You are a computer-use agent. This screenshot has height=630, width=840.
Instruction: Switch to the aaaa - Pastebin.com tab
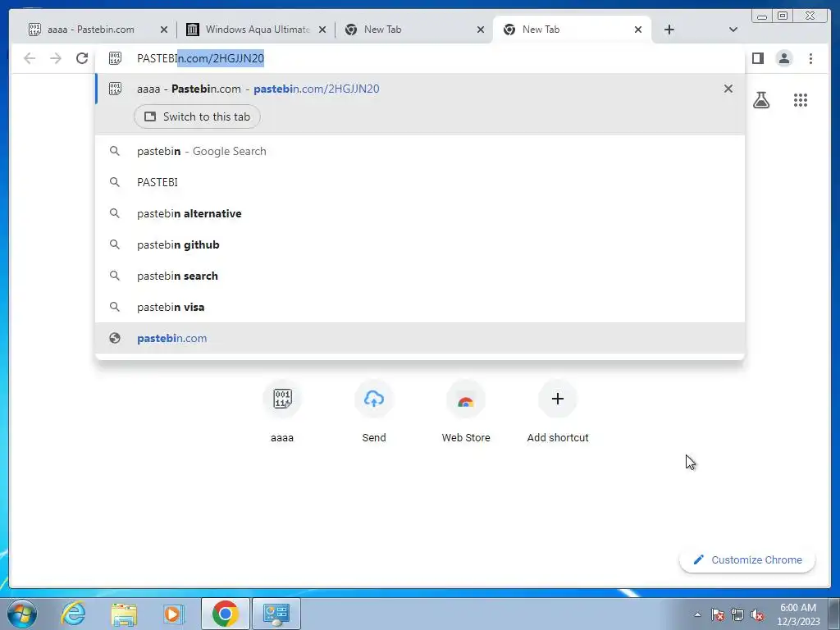(x=91, y=30)
